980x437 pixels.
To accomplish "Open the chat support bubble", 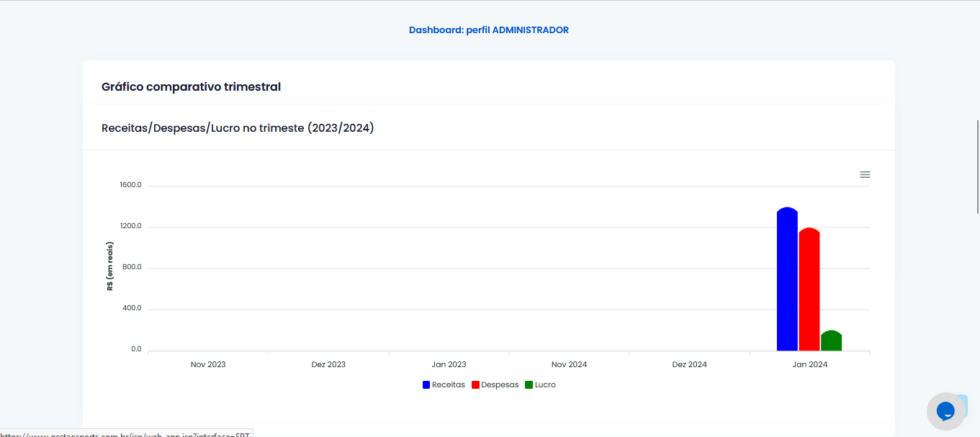I will click(x=945, y=411).
